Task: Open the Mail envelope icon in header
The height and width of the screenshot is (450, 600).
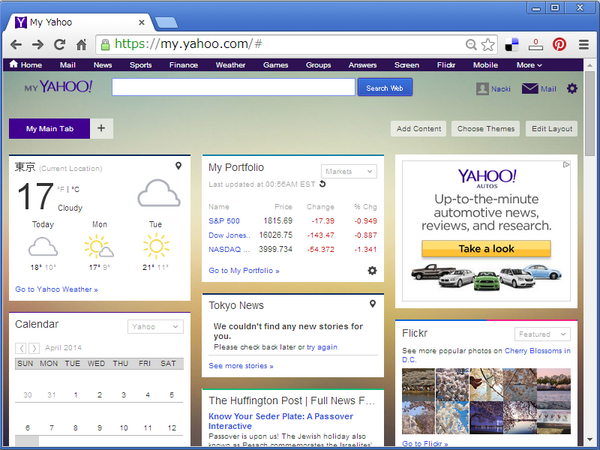Action: pos(530,89)
